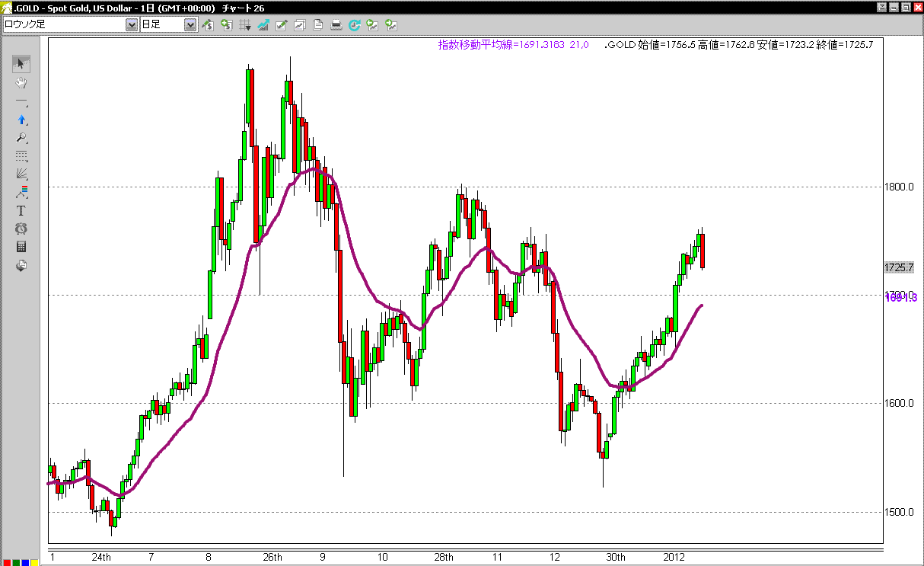Select the Fibonacci fan lines tool

tap(21, 174)
